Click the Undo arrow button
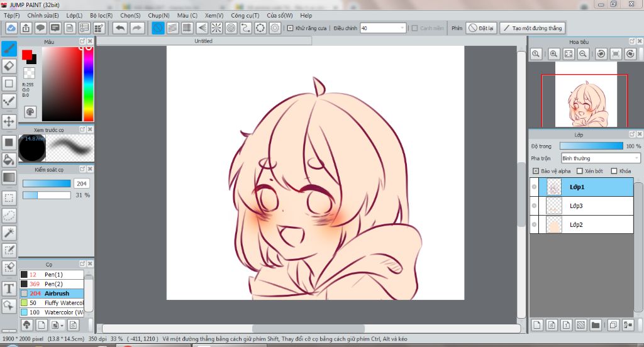644x347 pixels. (x=120, y=28)
